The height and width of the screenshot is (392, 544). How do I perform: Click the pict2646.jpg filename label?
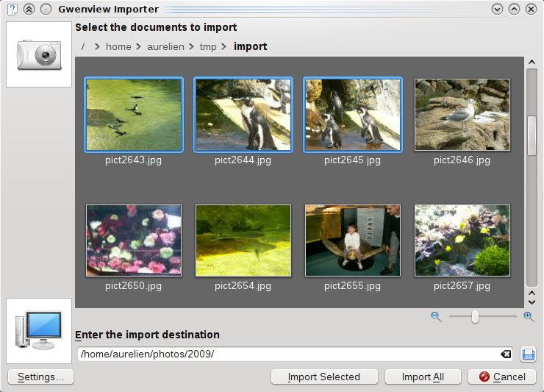pyautogui.click(x=462, y=160)
